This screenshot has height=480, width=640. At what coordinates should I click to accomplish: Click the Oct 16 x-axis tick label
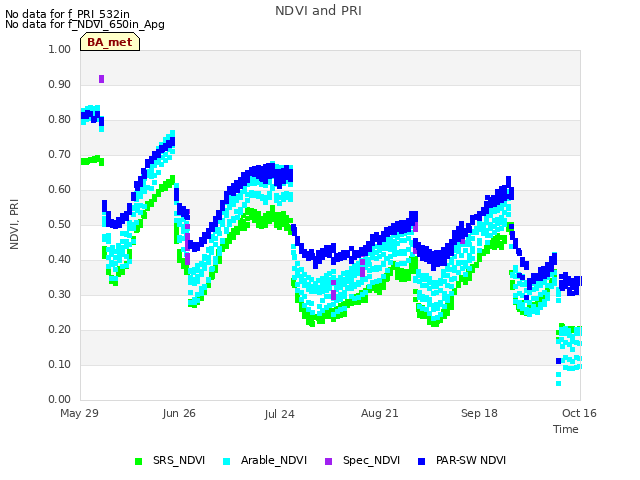(579, 413)
